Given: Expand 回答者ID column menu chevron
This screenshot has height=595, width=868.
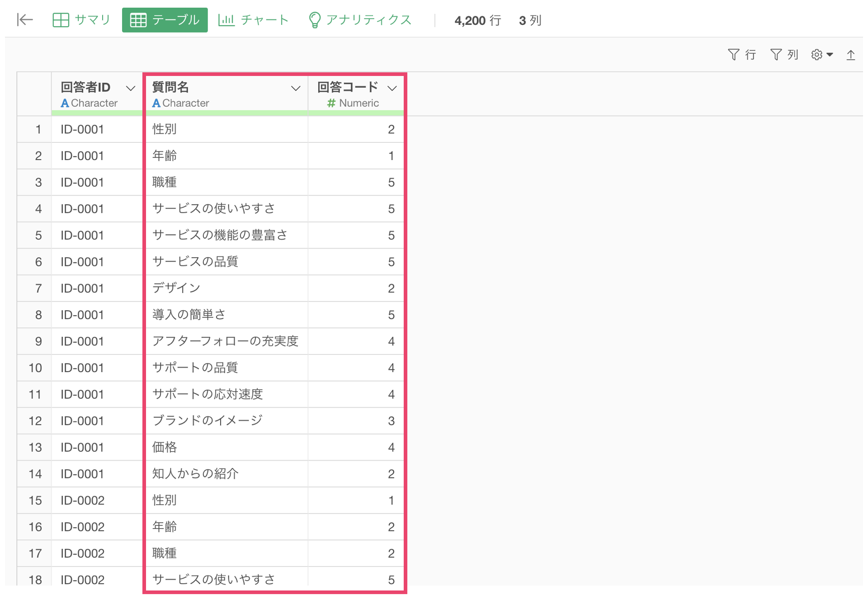Looking at the screenshot, I should [x=131, y=88].
